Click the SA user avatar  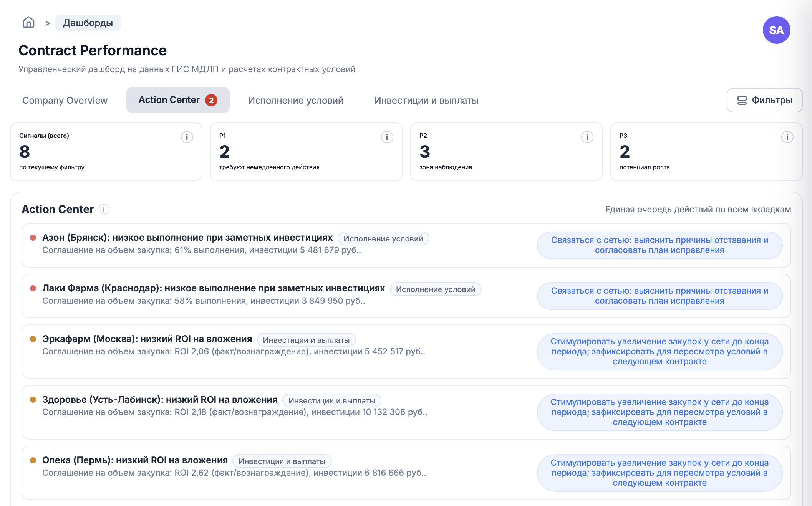776,30
